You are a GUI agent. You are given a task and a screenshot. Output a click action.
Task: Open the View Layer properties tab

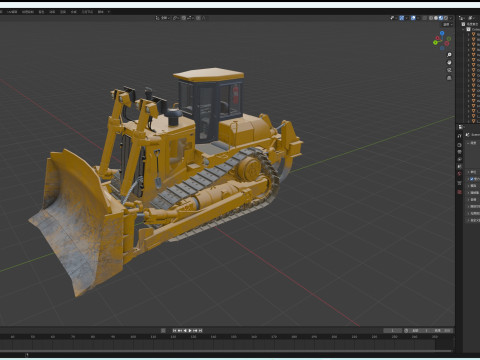pos(459,159)
